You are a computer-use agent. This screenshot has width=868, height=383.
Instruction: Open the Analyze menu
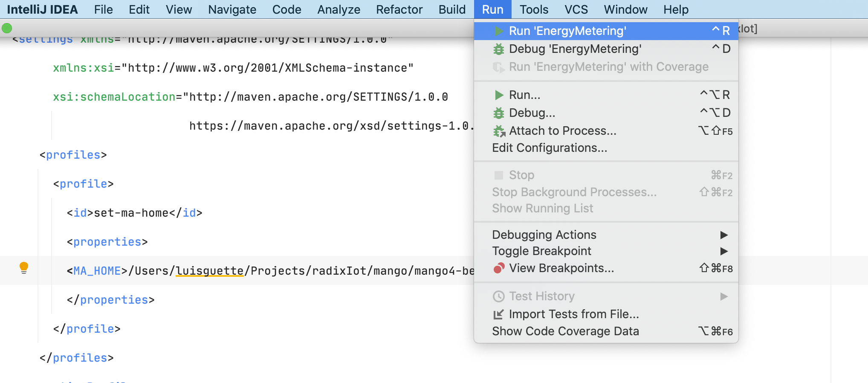pyautogui.click(x=339, y=9)
